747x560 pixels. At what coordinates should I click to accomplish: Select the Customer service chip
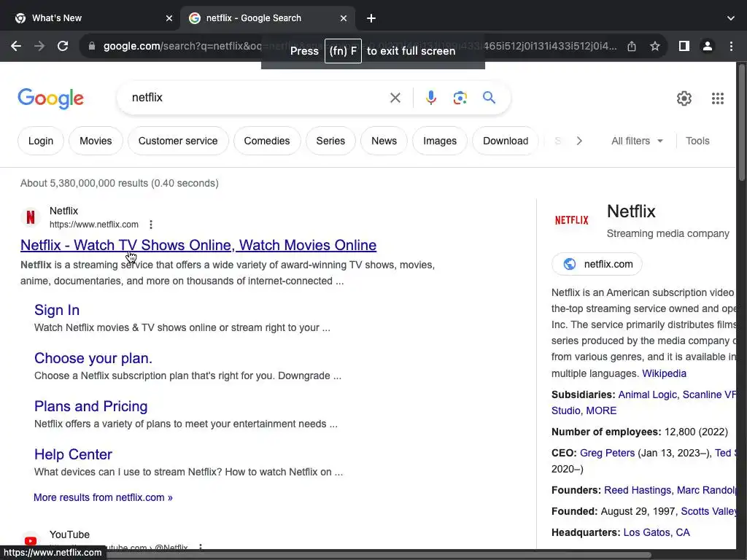click(178, 141)
